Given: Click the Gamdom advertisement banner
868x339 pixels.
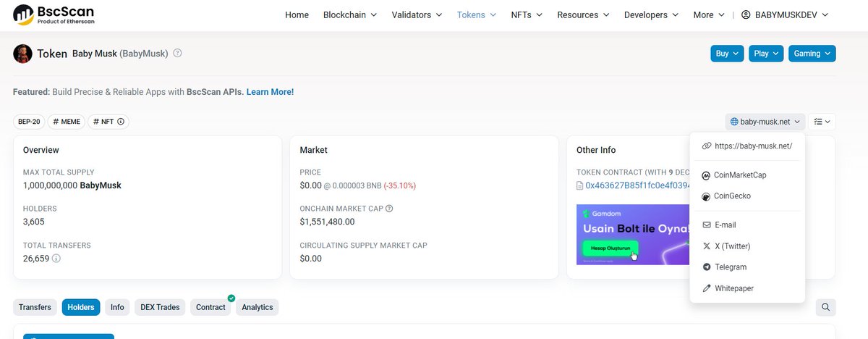Looking at the screenshot, I should click(x=632, y=235).
